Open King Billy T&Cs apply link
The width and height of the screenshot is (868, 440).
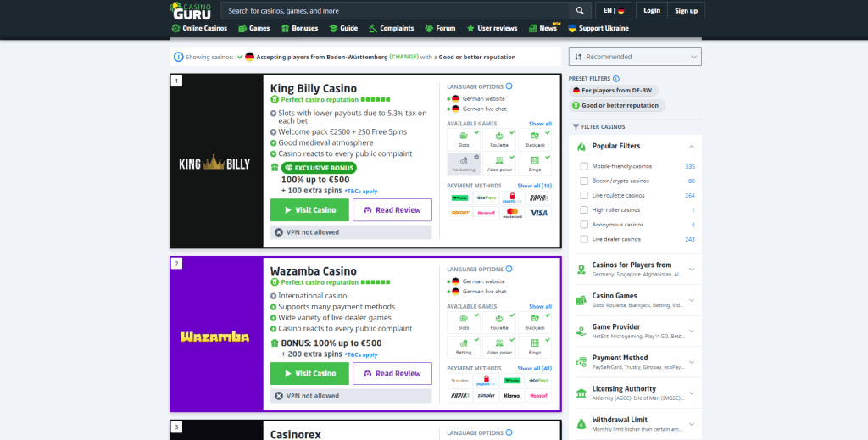[x=361, y=192]
